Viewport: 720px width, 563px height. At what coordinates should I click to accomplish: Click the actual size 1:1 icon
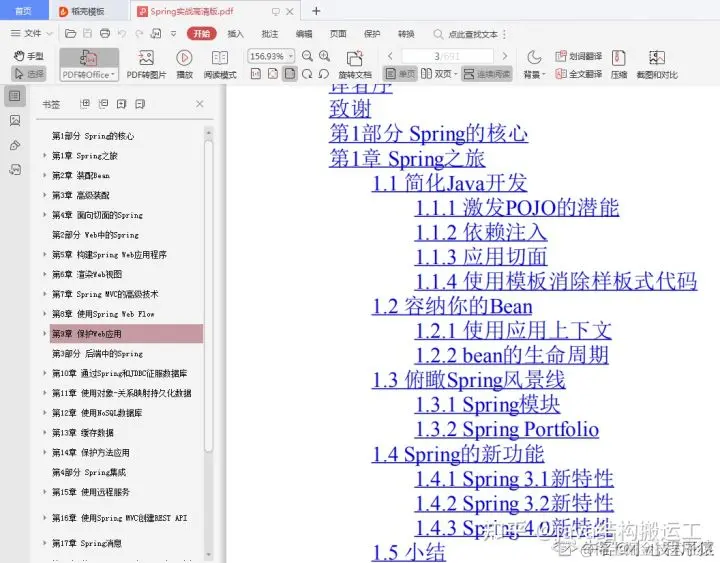[256, 74]
